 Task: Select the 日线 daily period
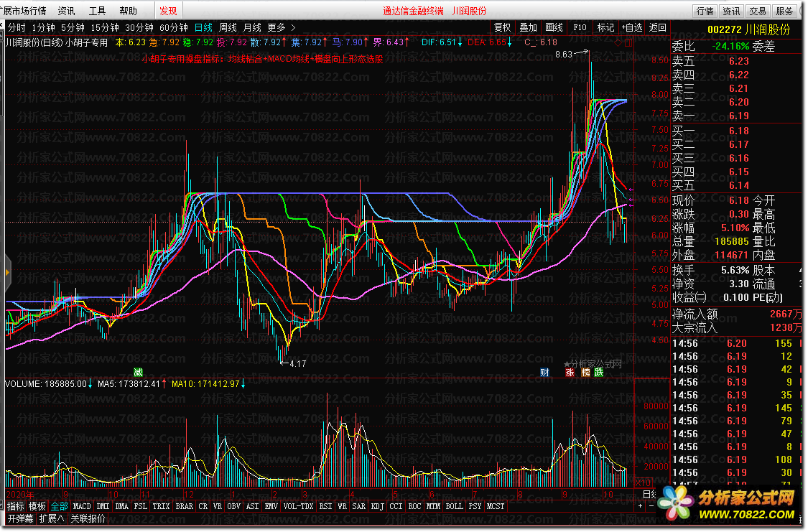(203, 28)
